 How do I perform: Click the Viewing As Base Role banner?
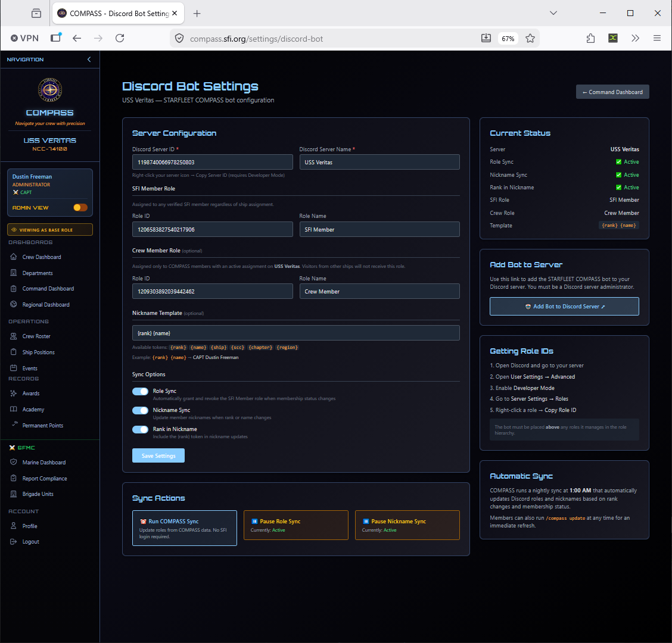point(50,230)
